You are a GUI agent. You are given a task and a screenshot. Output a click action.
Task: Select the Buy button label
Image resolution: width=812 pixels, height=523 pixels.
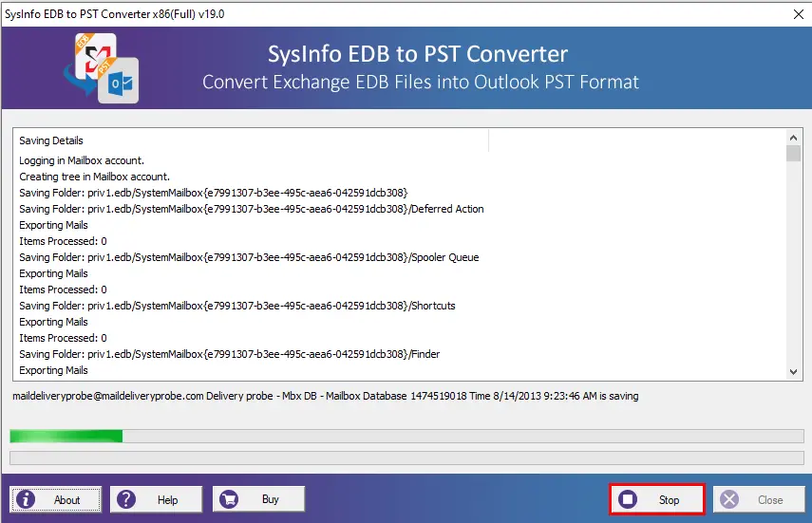coord(271,499)
